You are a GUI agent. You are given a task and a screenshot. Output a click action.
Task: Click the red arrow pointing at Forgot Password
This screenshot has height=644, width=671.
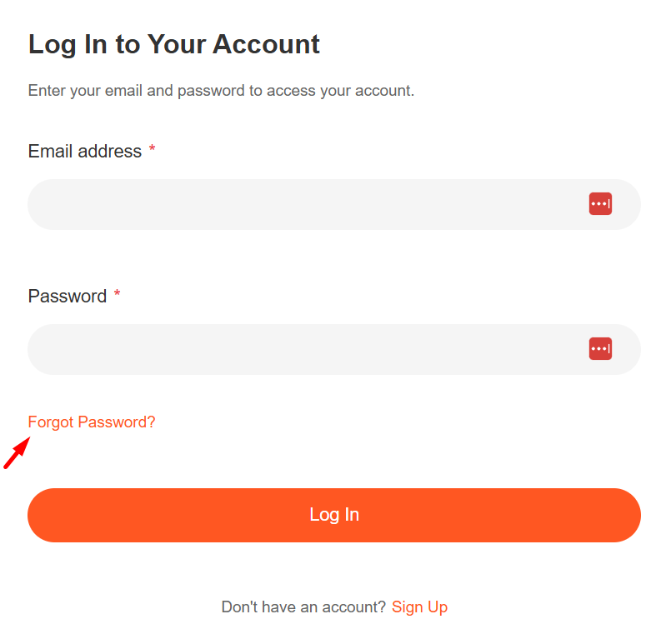tap(17, 454)
